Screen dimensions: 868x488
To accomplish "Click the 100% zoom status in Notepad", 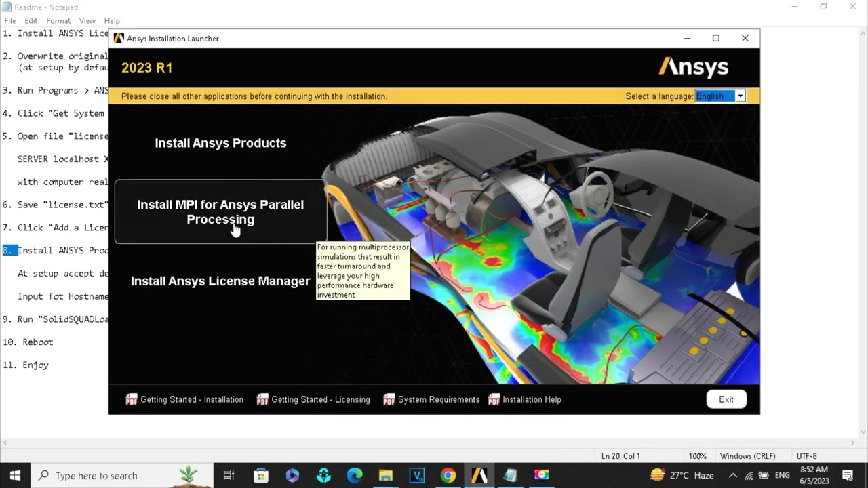I will point(697,456).
